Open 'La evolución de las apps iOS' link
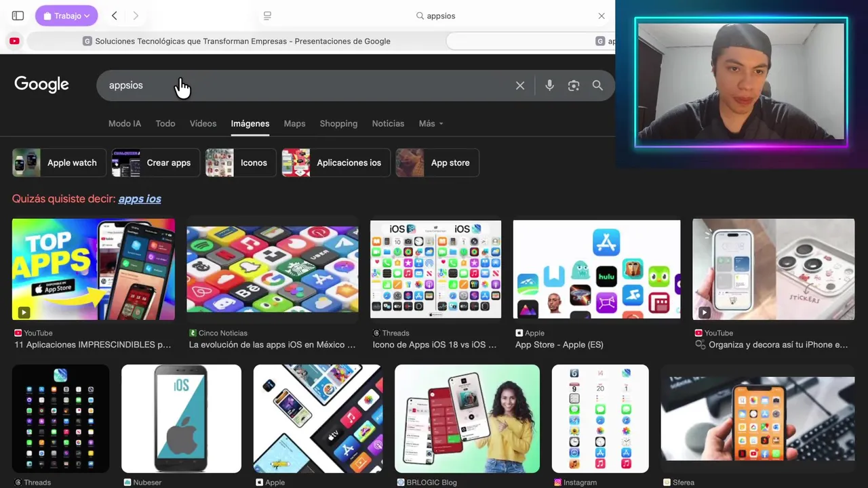868x488 pixels. [272, 344]
